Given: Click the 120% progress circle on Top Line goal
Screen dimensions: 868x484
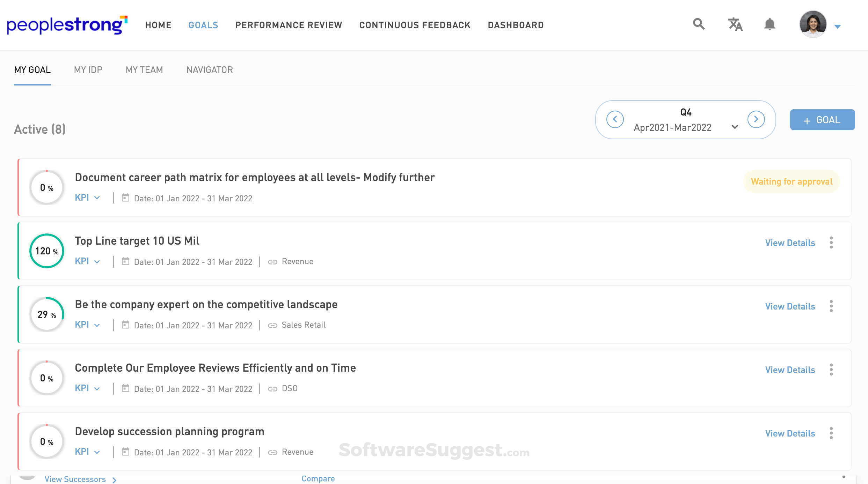Looking at the screenshot, I should (46, 251).
